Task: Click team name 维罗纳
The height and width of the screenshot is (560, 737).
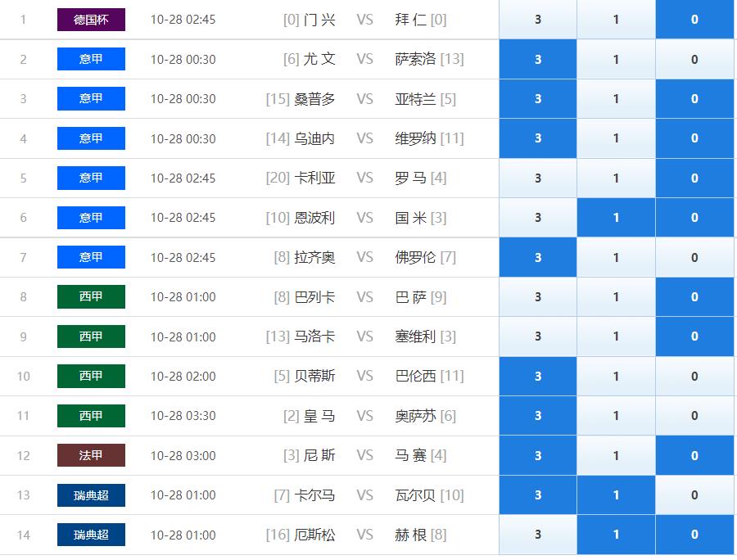Action: [415, 138]
